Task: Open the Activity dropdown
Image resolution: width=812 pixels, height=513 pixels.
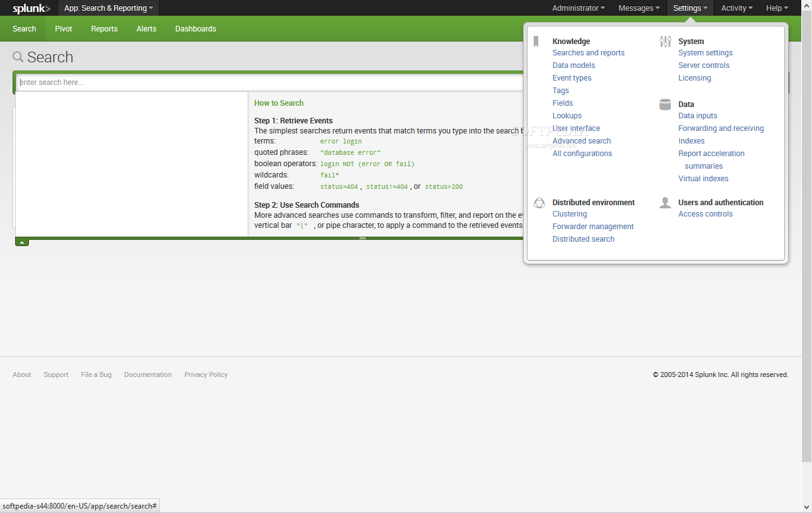Action: [x=736, y=8]
